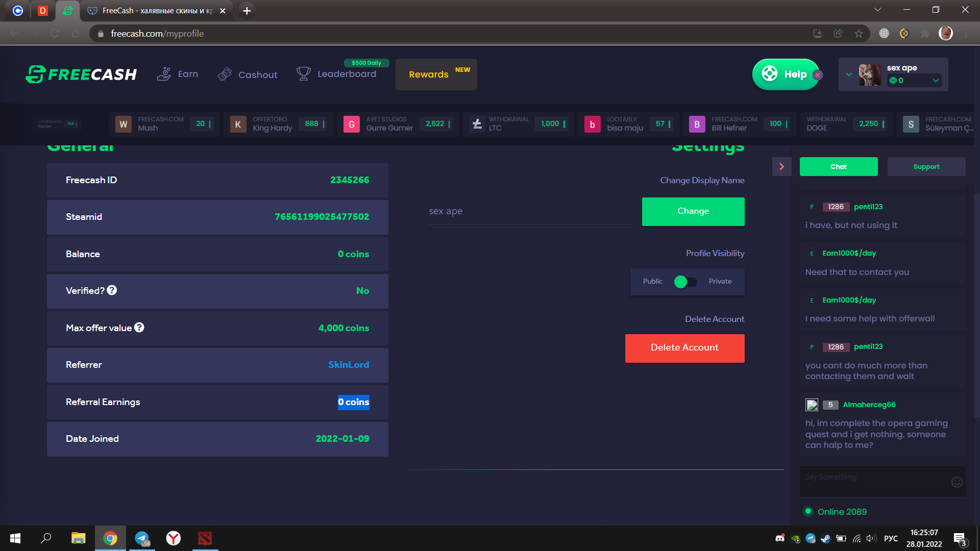
Task: Click the green Help button
Action: (x=785, y=74)
